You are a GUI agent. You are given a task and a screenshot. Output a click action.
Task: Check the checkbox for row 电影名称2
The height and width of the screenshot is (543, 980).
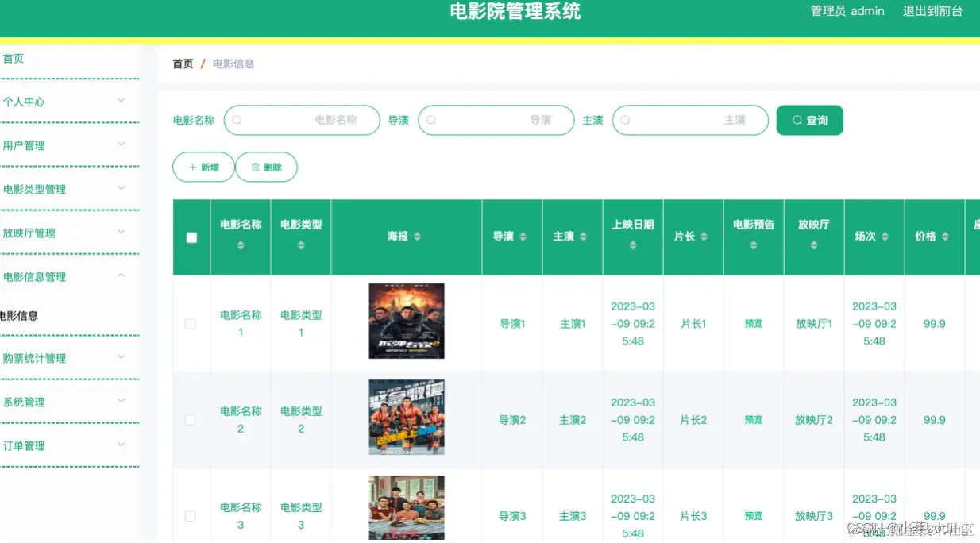pyautogui.click(x=191, y=419)
